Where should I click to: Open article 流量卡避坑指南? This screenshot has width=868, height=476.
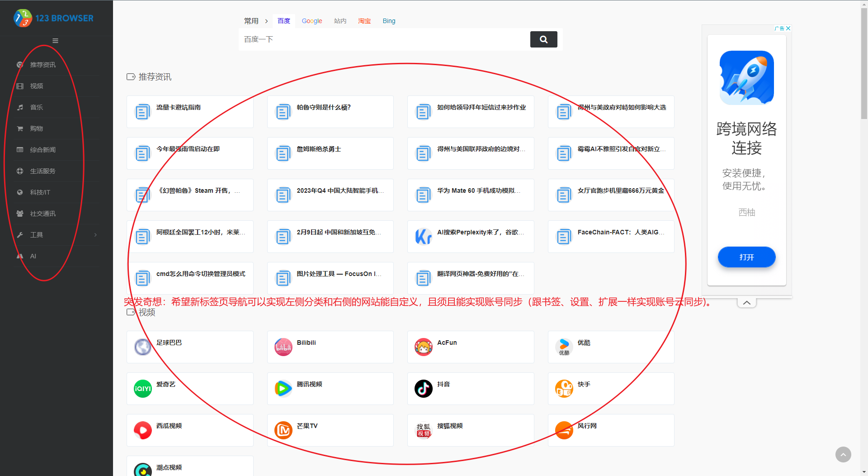pyautogui.click(x=190, y=112)
